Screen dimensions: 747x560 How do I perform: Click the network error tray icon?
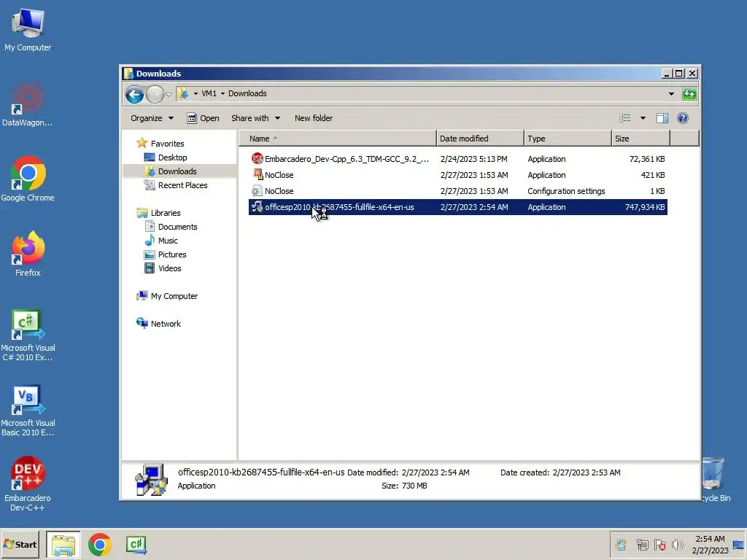point(659,545)
